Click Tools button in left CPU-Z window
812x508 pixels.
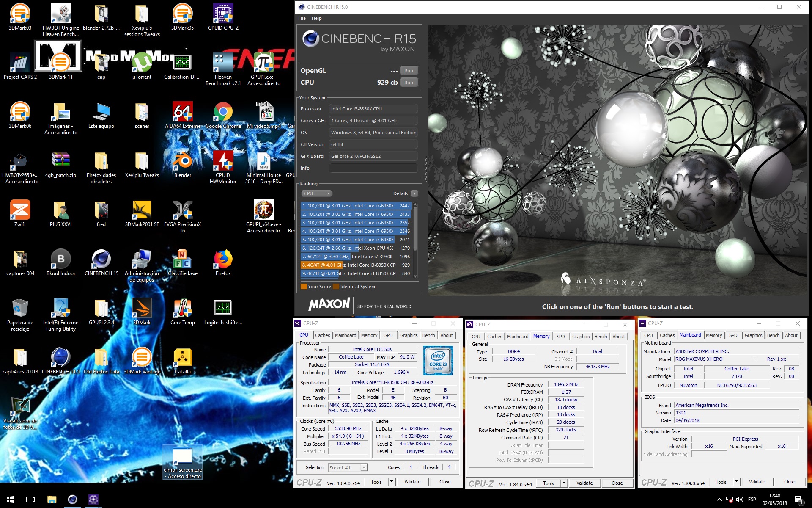coord(376,482)
